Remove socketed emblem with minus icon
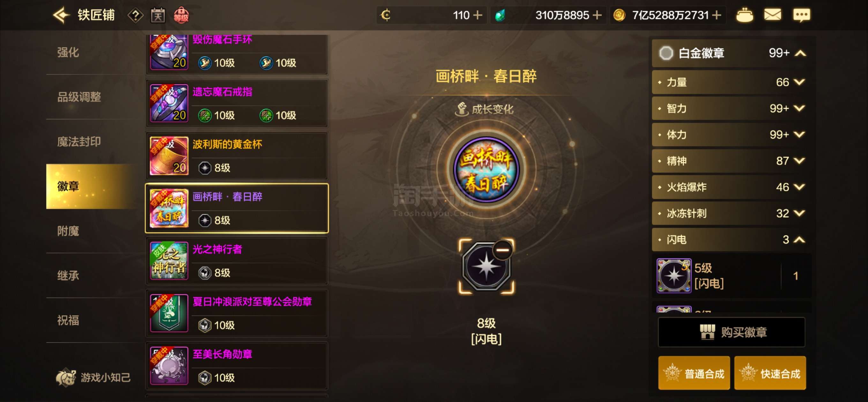Image resolution: width=868 pixels, height=402 pixels. coord(502,250)
